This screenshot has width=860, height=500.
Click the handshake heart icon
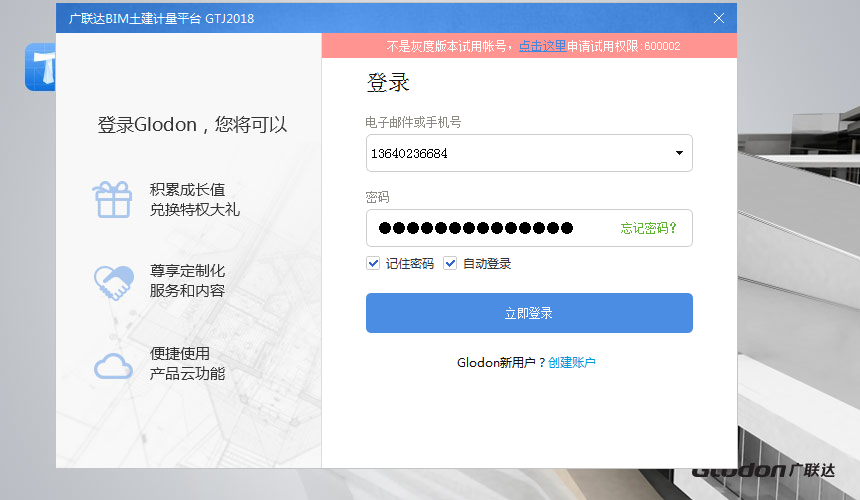click(114, 282)
